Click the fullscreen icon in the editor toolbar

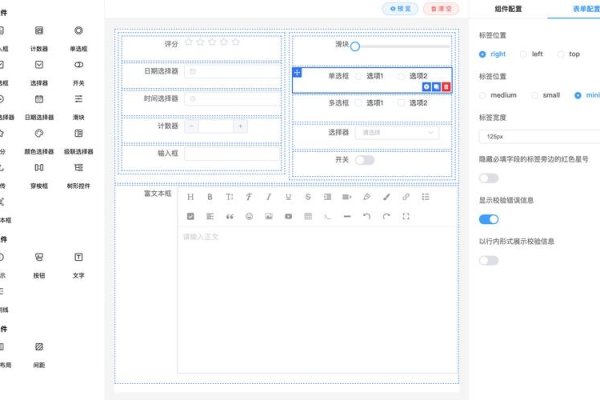[x=405, y=216]
